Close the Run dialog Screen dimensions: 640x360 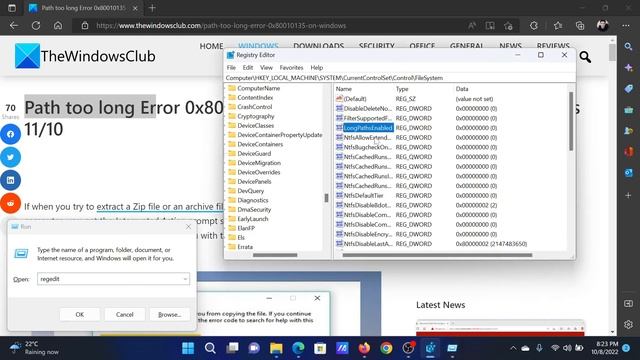(188, 227)
